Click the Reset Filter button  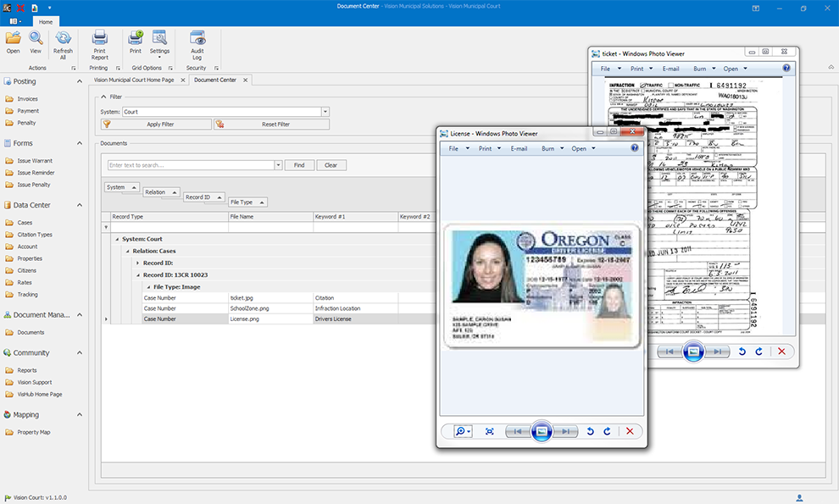[x=272, y=125]
